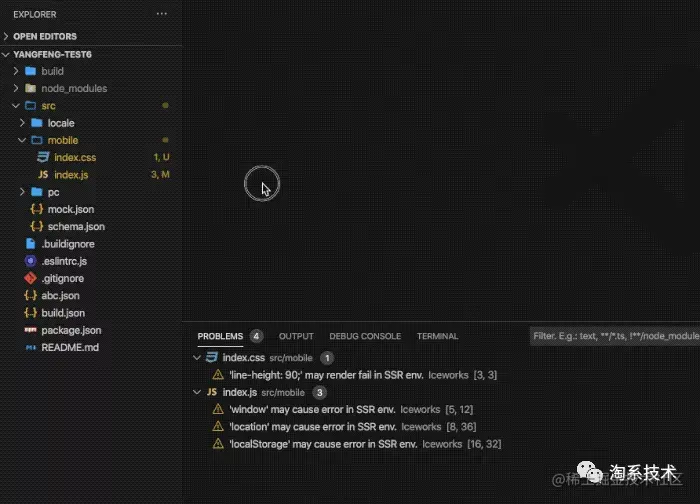Click the README.md markdown icon

[x=30, y=347]
